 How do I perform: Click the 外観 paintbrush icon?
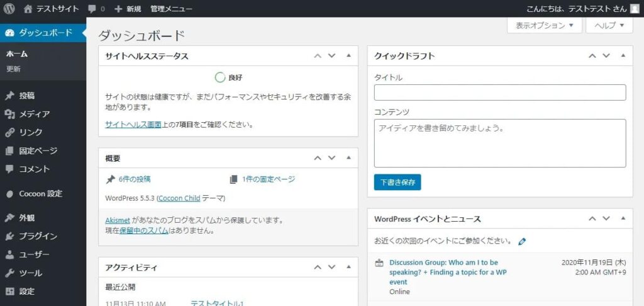point(10,218)
